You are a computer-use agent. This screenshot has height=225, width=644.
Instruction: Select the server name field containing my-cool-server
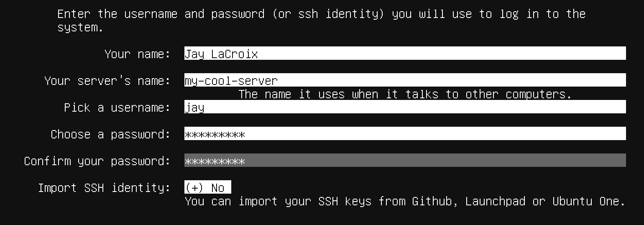(405, 80)
